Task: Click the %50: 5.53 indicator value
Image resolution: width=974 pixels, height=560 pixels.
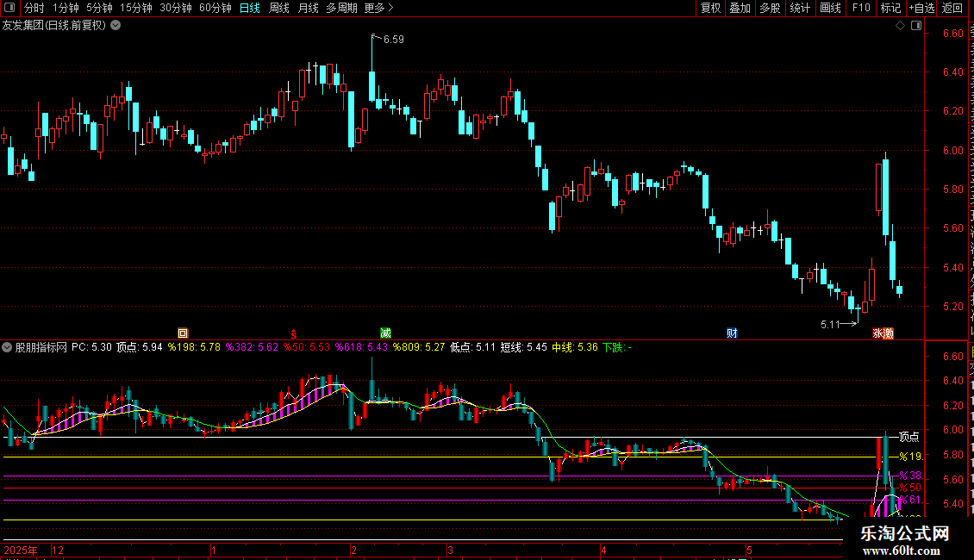Action: click(307, 348)
